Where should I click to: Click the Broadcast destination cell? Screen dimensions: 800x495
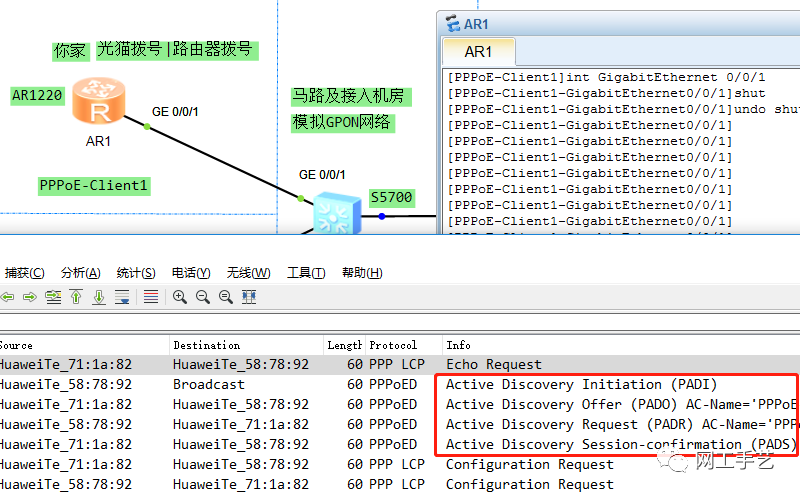click(209, 384)
